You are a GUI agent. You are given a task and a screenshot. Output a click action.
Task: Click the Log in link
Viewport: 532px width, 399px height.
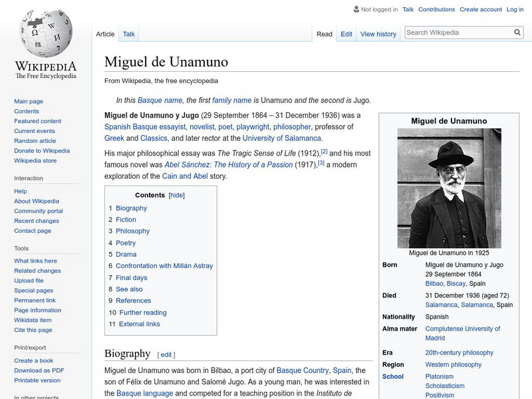(515, 9)
